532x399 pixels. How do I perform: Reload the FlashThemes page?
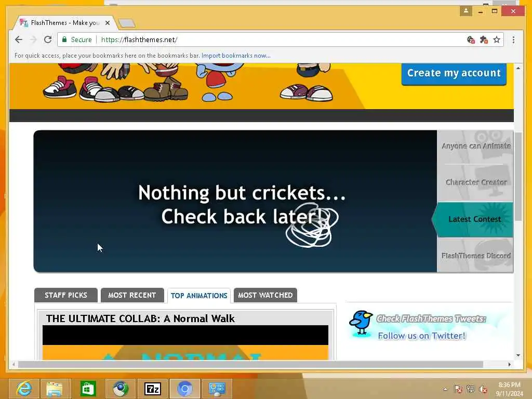click(x=48, y=39)
